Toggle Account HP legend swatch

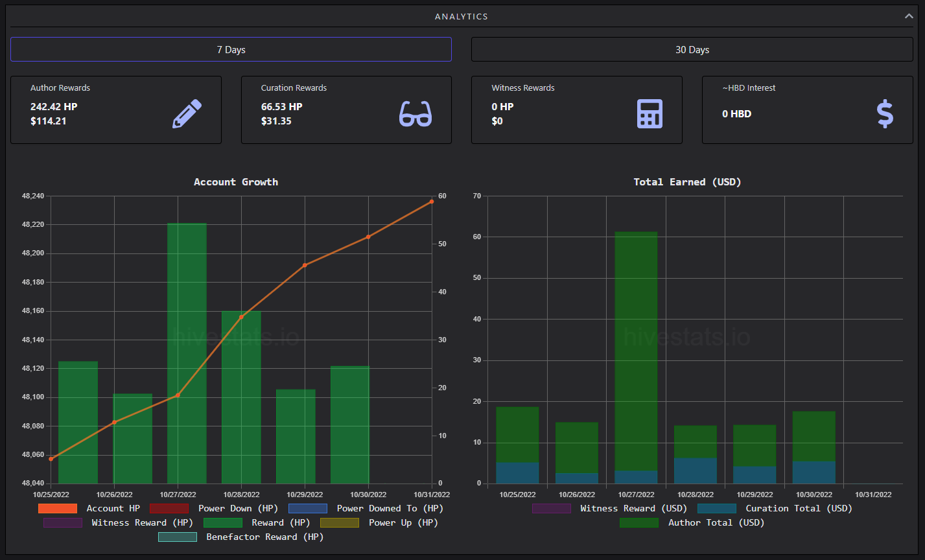point(58,509)
